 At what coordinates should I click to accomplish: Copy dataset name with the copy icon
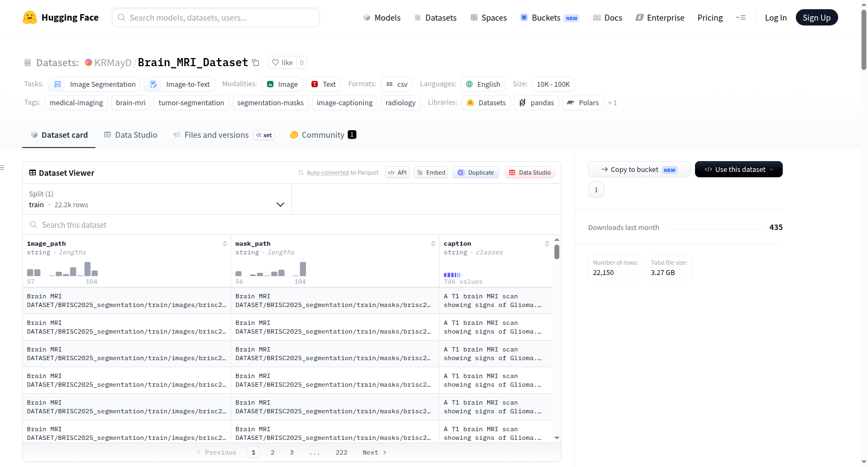[x=256, y=62]
